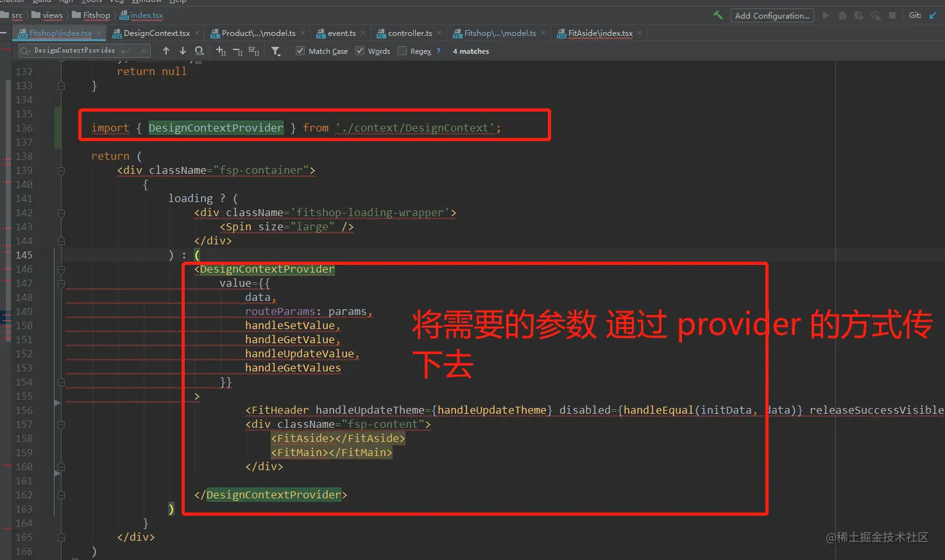Close the Fitshop\index.tsx tab
Viewport: 945px width, 560px height.
[x=99, y=33]
